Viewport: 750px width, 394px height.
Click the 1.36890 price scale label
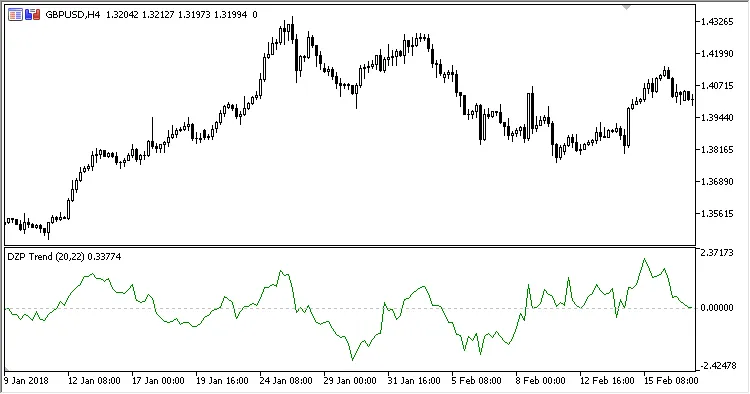click(x=717, y=182)
